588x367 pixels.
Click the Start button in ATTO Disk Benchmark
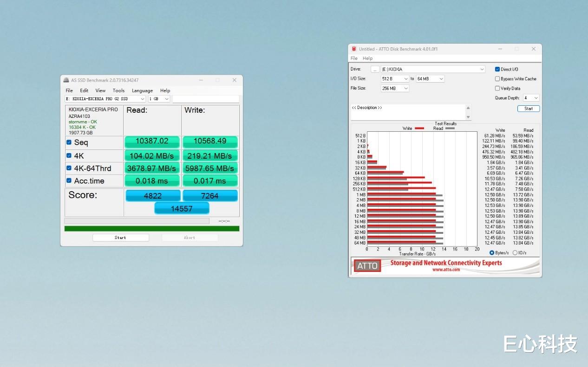click(529, 109)
